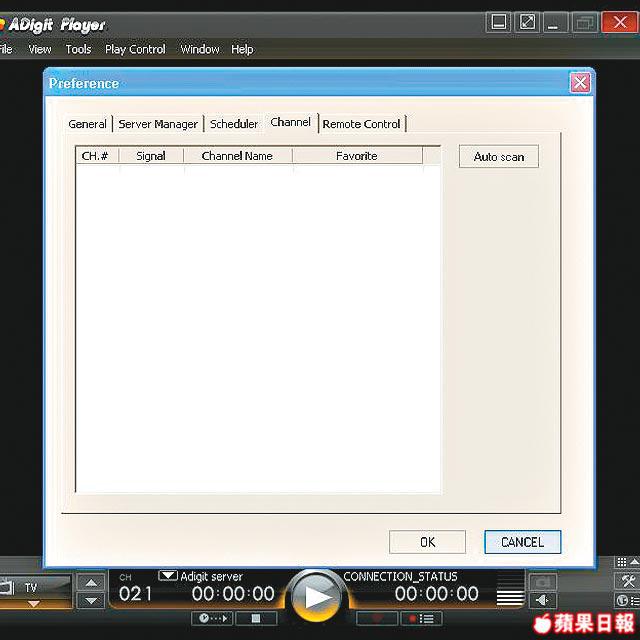Open the tools wrench icon
This screenshot has width=640, height=640.
tap(628, 582)
